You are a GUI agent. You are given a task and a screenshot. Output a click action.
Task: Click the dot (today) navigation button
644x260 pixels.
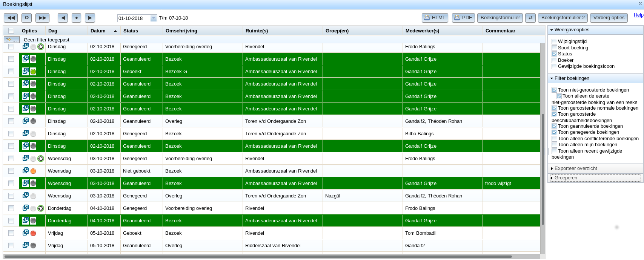(x=76, y=18)
